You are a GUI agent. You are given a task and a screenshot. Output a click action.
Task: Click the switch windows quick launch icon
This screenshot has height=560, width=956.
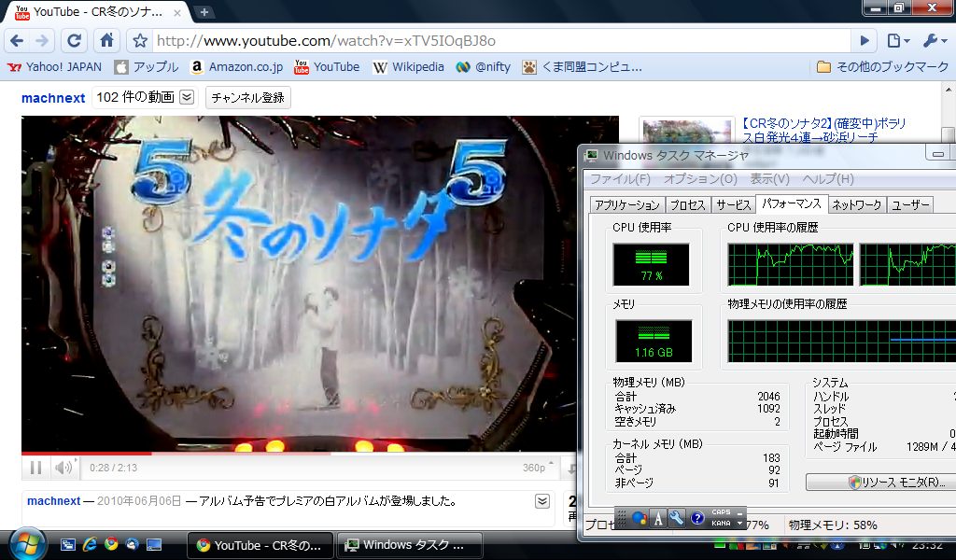[x=67, y=545]
